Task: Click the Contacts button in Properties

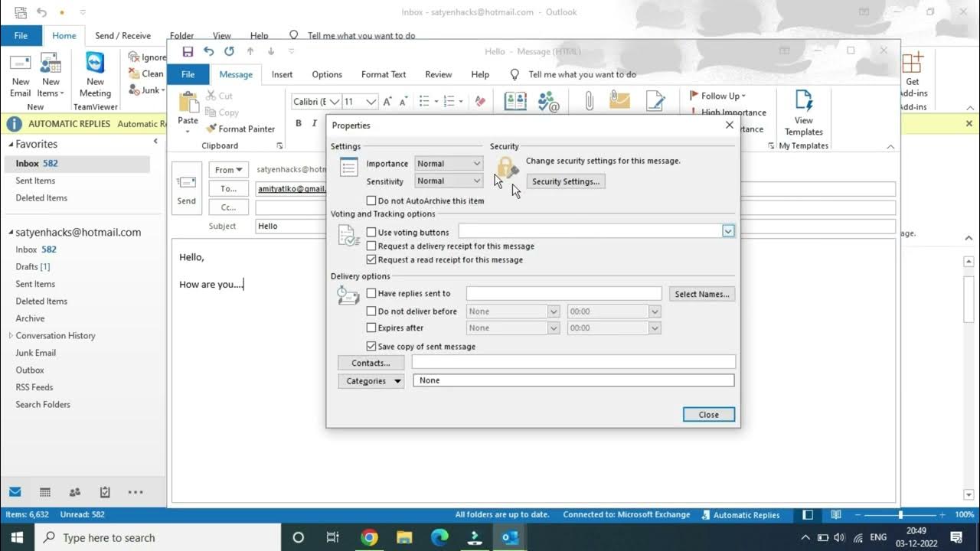Action: [371, 363]
